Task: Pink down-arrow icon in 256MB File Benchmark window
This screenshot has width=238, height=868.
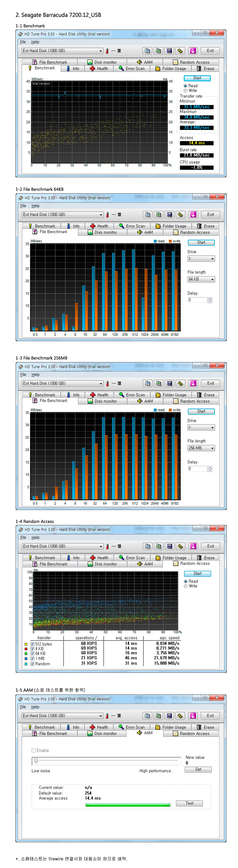Action: pyautogui.click(x=193, y=383)
